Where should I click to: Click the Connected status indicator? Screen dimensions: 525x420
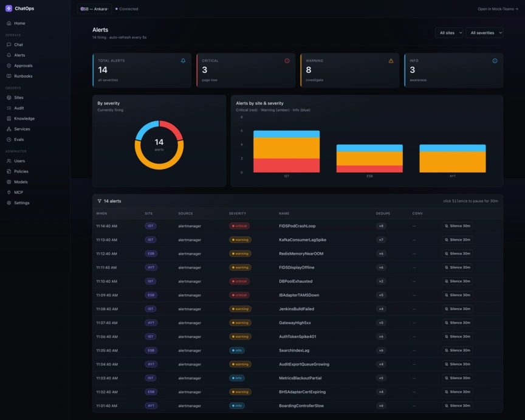(x=126, y=9)
